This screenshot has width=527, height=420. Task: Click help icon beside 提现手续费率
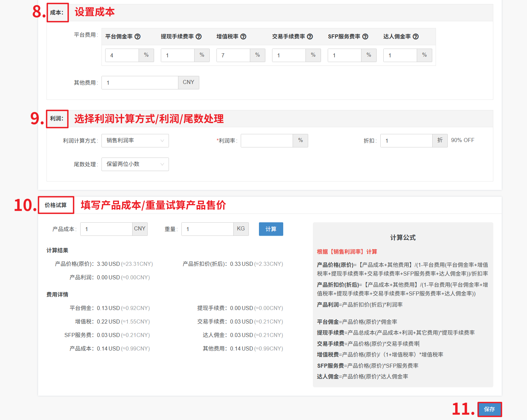199,37
